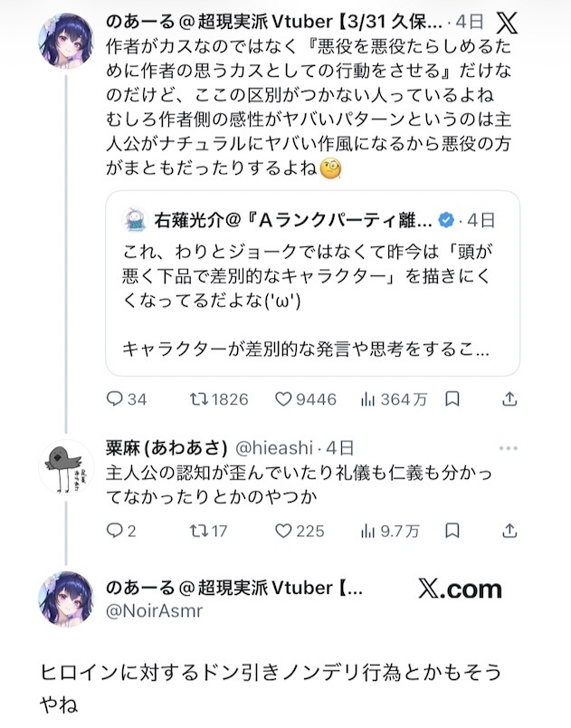The image size is (571, 728).
Task: Click 粟麻's bird avatar image
Action: point(67,468)
